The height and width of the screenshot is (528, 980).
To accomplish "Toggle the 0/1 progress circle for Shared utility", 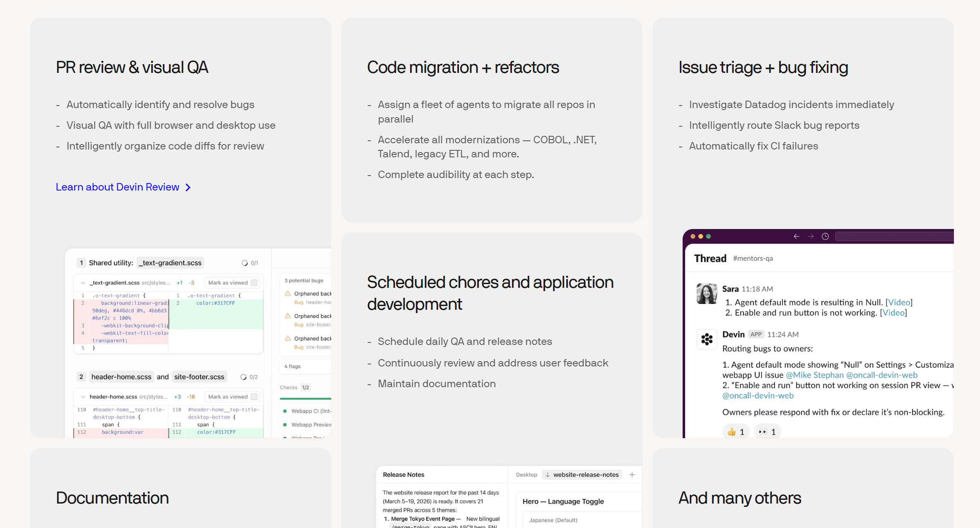I will coord(245,263).
